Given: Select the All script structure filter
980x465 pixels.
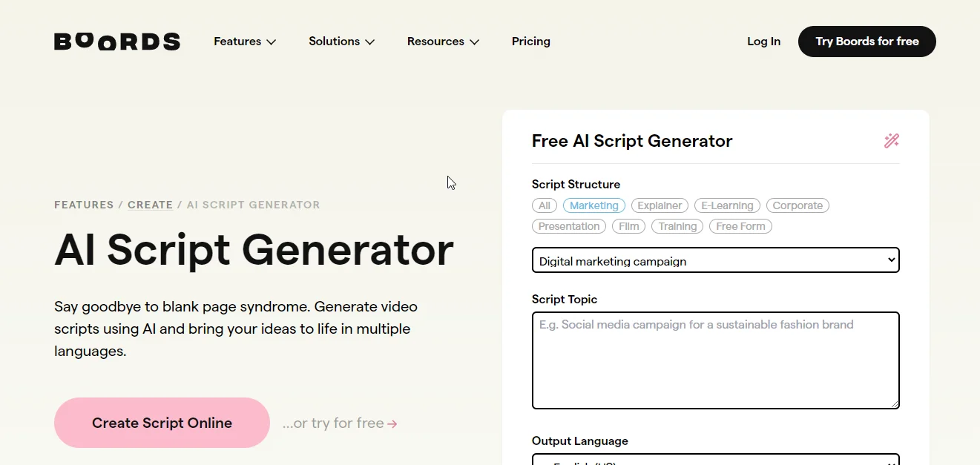Looking at the screenshot, I should 545,205.
